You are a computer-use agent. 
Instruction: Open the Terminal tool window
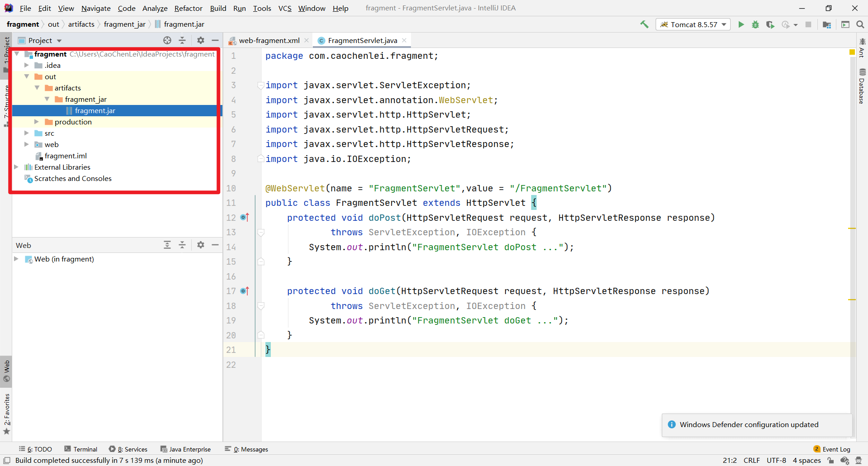[x=81, y=449]
